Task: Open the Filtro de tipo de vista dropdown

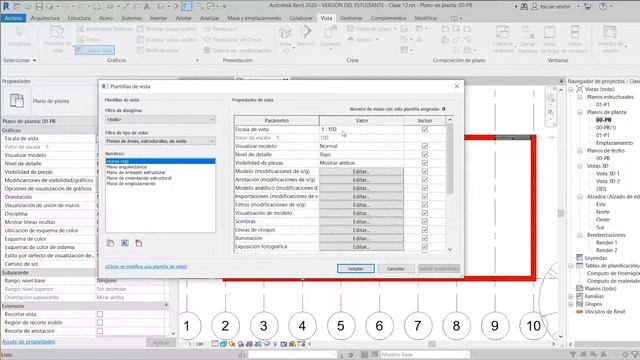Action: coord(160,141)
